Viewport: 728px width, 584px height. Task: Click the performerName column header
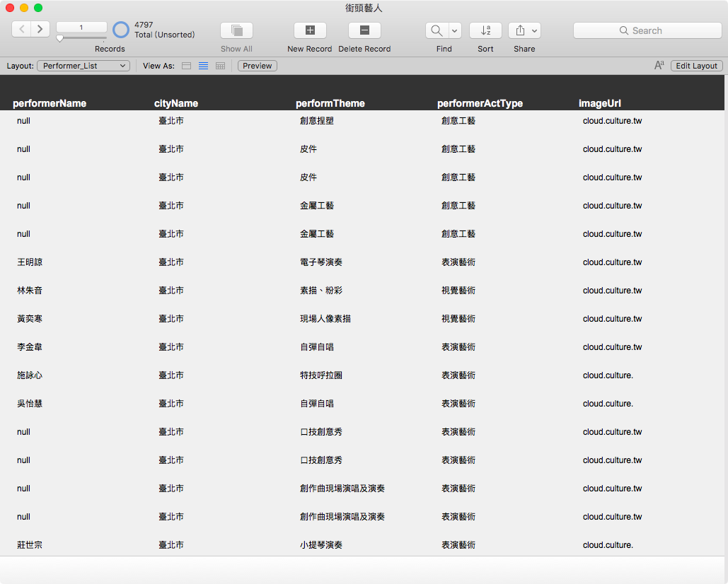pos(50,103)
